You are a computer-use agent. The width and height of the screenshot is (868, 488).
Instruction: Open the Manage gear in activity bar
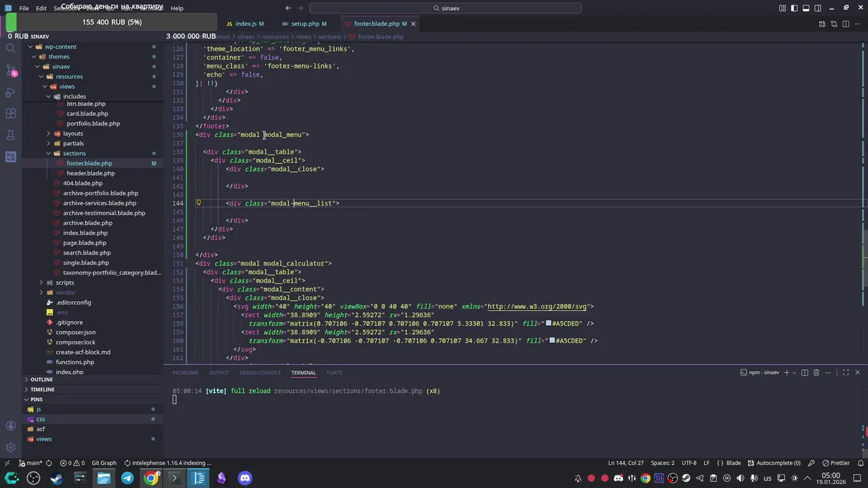[10, 447]
